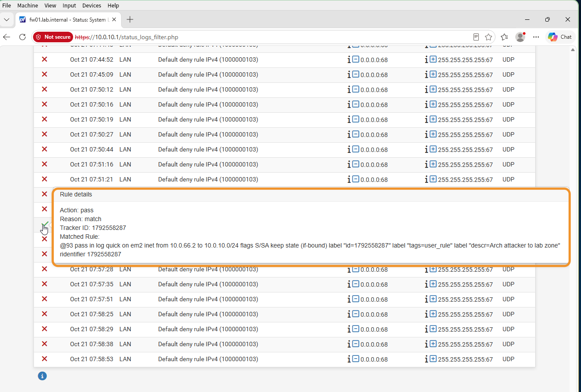Go back to the previous page
Image resolution: width=581 pixels, height=392 pixels.
7,37
